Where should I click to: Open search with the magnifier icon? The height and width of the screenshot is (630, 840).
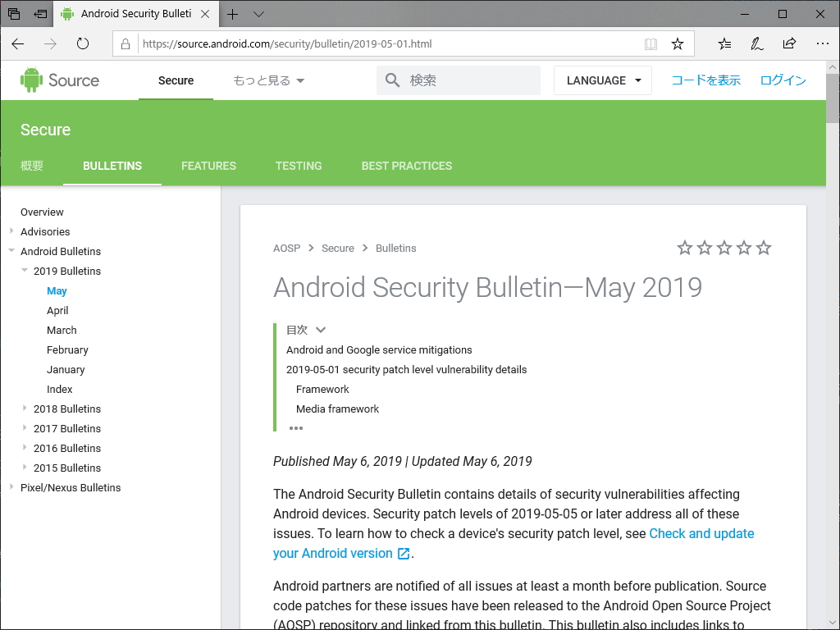tap(391, 80)
